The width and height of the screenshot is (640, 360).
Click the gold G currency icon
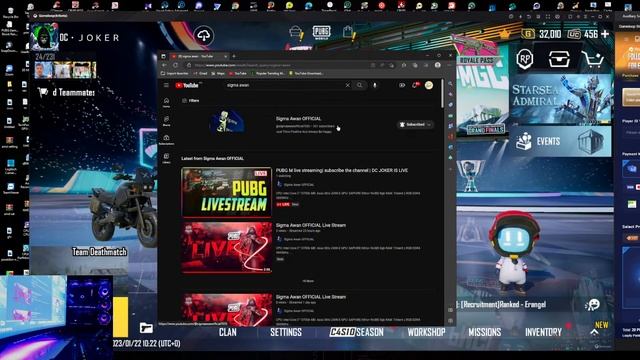(528, 34)
